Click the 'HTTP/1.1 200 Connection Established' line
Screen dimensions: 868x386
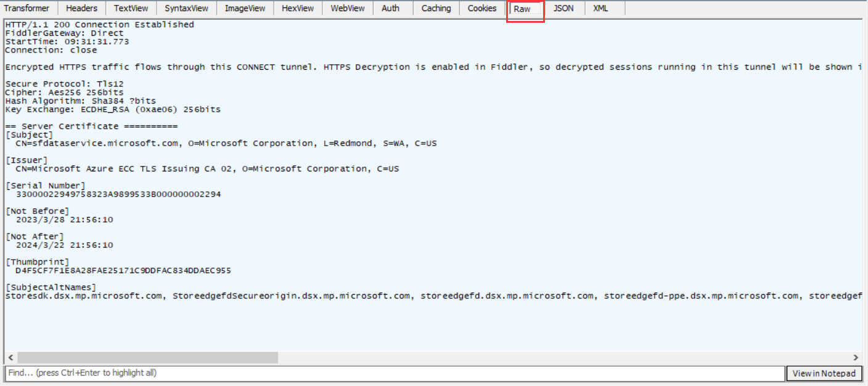coord(99,25)
